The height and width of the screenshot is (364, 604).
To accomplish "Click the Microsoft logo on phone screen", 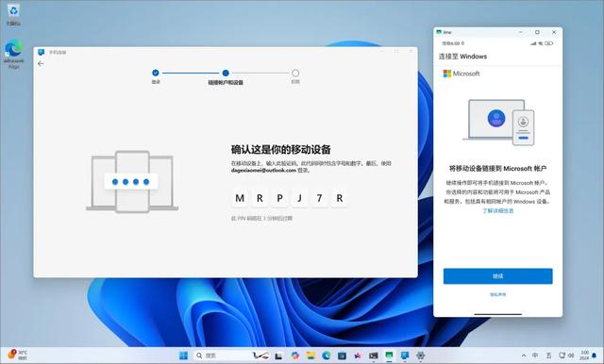I will 461,74.
